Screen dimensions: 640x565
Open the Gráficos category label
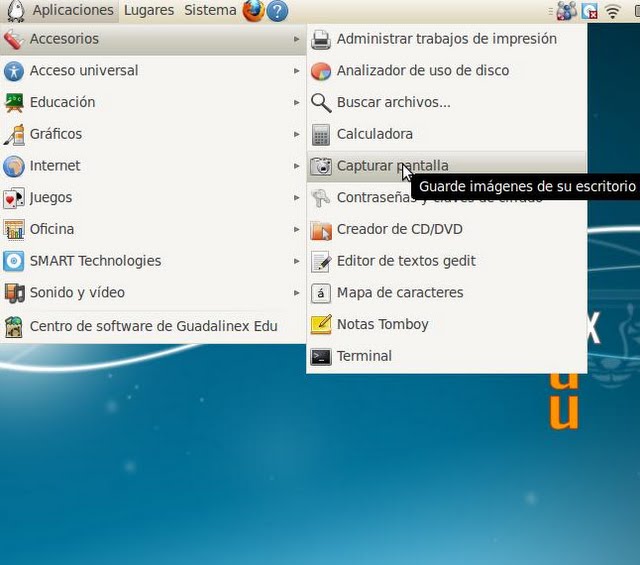pyautogui.click(x=56, y=134)
